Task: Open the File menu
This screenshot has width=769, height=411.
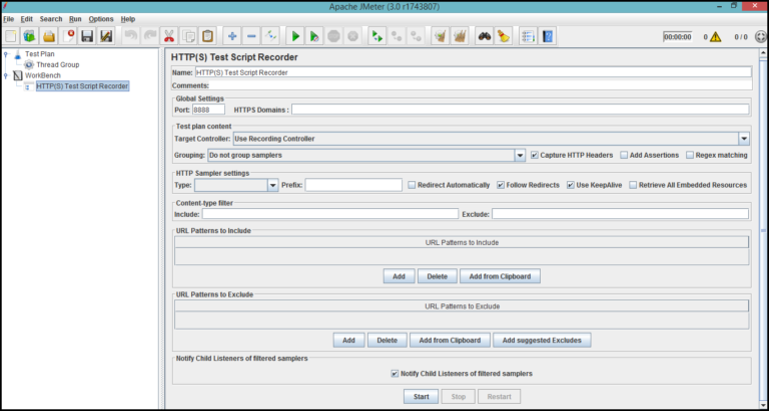Action: tap(8, 19)
